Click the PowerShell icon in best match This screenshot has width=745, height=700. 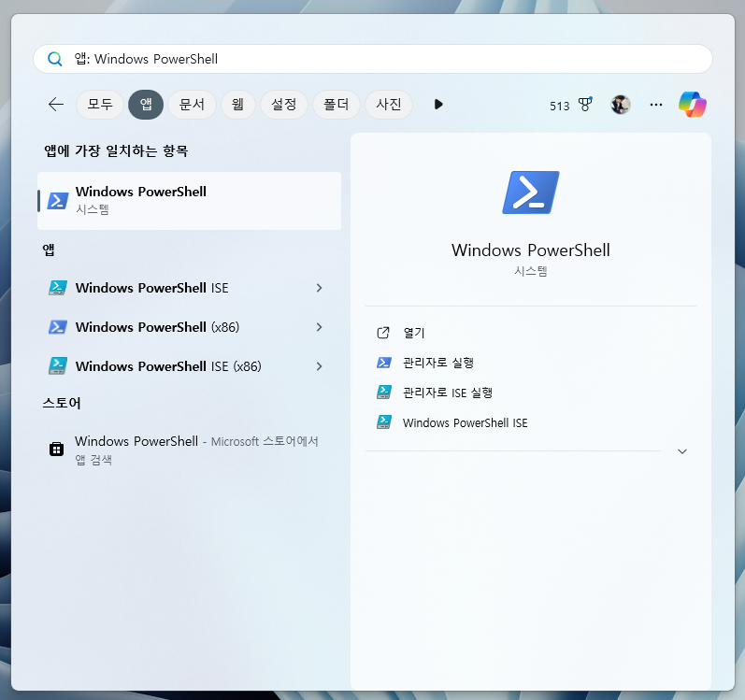tap(58, 201)
